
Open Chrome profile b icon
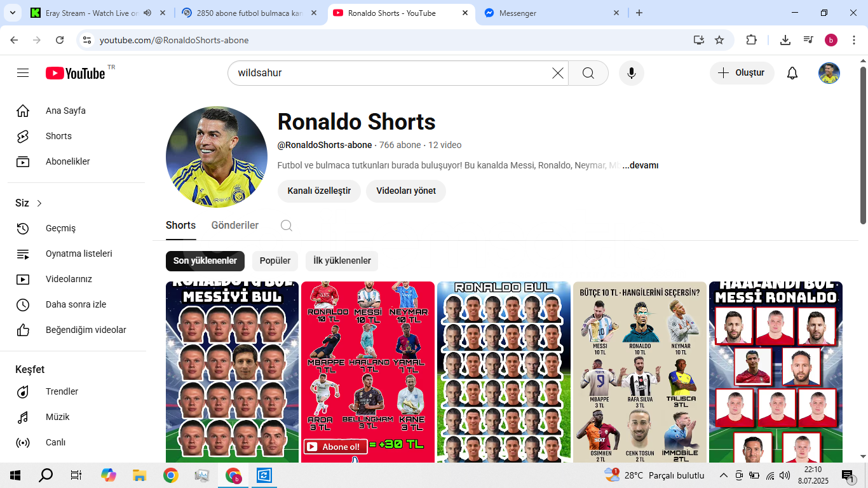(x=831, y=40)
